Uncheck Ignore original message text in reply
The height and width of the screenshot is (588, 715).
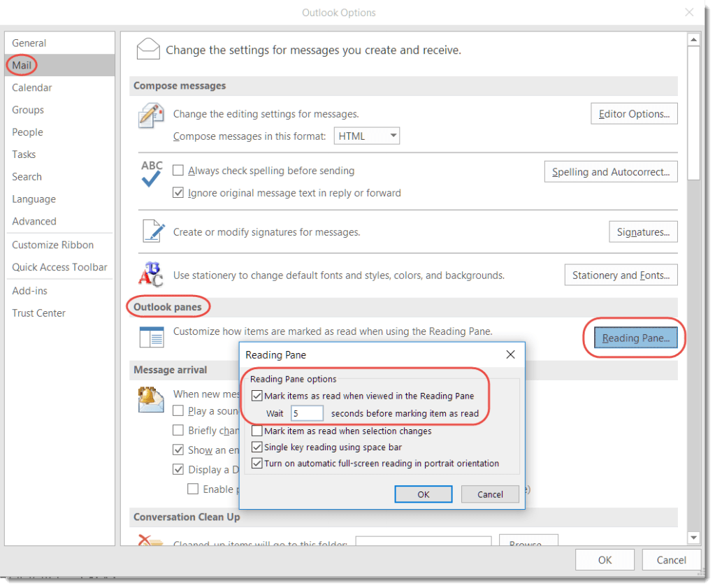(178, 192)
